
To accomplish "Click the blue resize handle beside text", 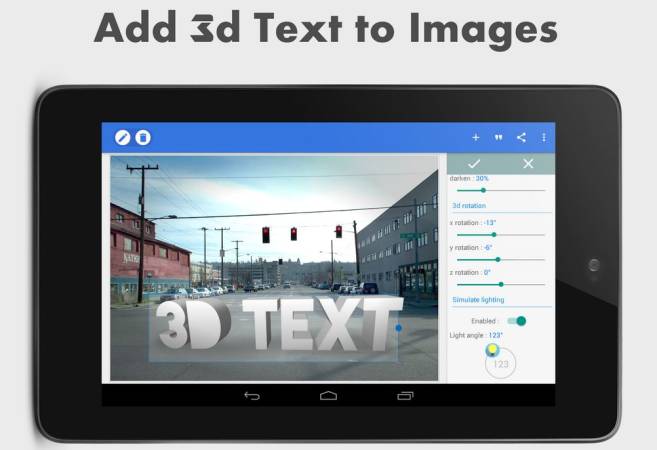I will [x=398, y=328].
